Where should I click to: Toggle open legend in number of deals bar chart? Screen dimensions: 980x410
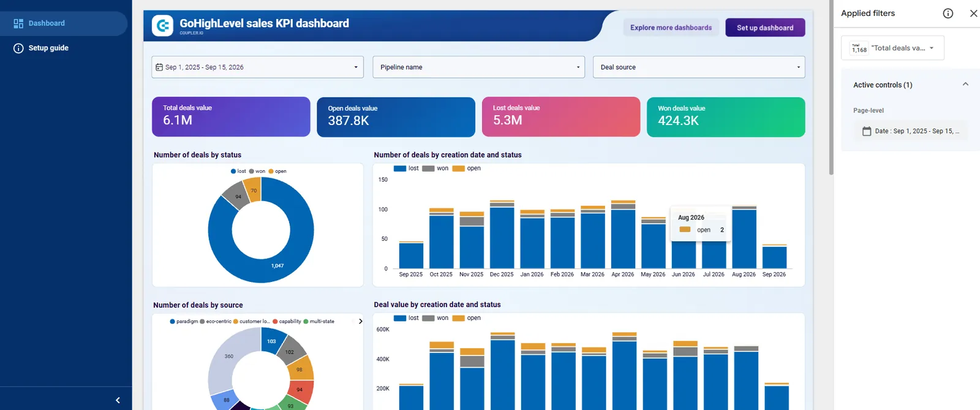(x=467, y=169)
